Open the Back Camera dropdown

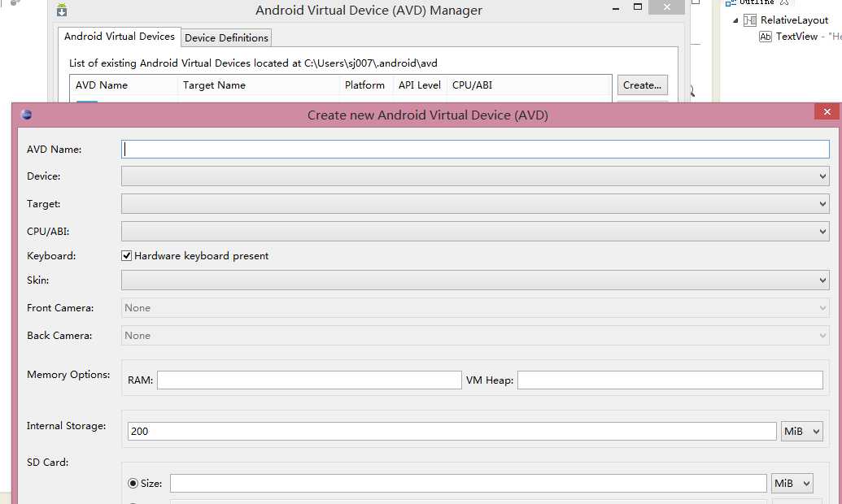click(475, 336)
